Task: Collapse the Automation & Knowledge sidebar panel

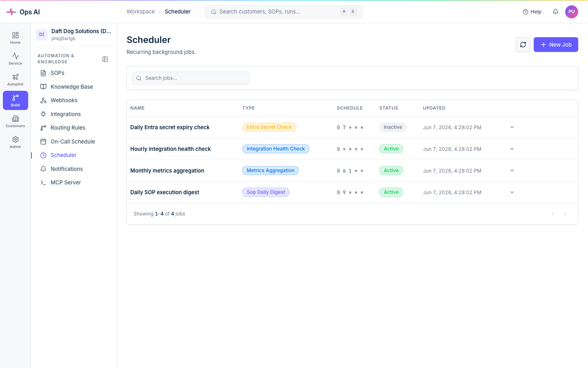Action: [x=105, y=59]
